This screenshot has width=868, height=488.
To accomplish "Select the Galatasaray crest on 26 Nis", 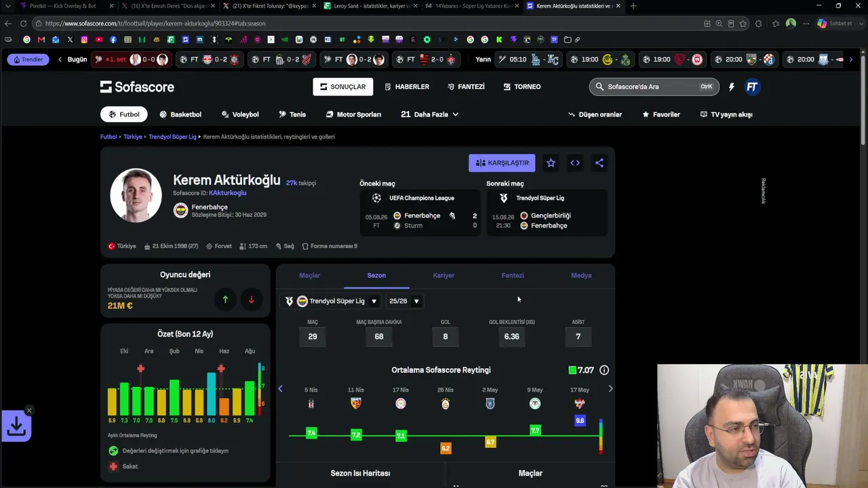I will pos(446,403).
